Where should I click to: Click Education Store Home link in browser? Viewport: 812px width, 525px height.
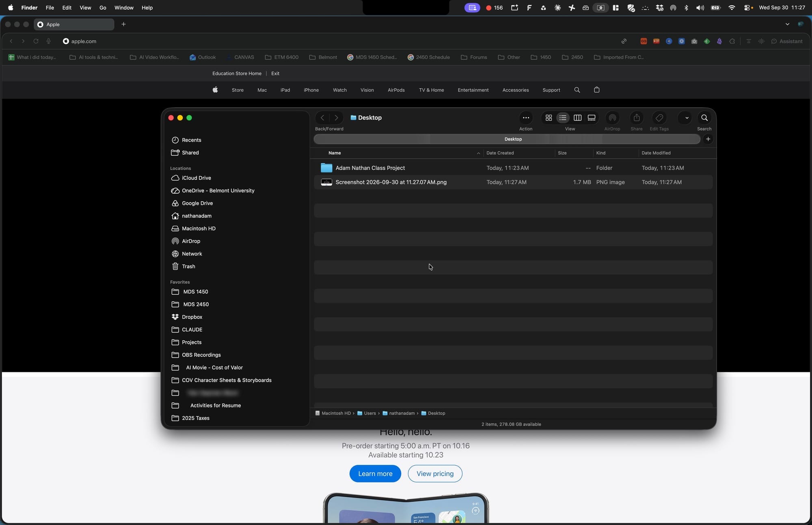[237, 73]
